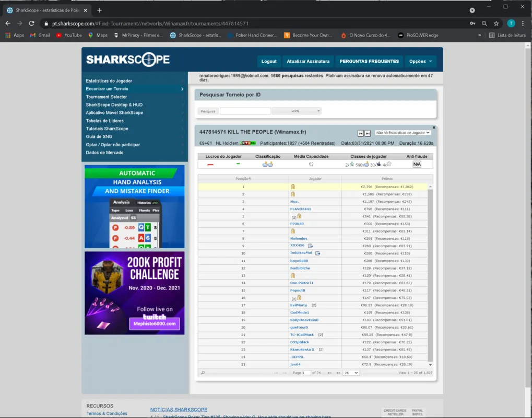Click the export icon next to XXX456
Screen dimensions: 532x418
pos(310,246)
